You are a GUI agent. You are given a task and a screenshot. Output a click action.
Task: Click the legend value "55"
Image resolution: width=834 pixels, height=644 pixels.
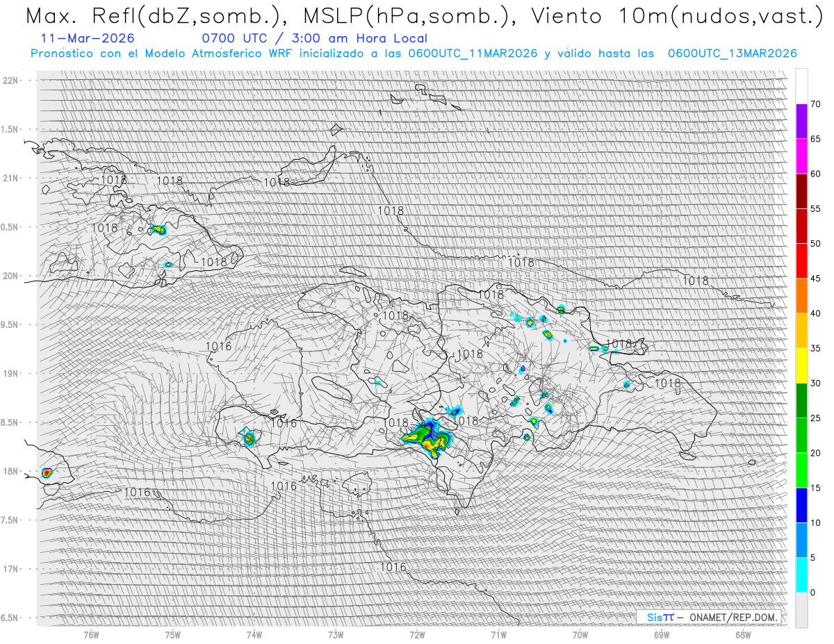pyautogui.click(x=815, y=208)
